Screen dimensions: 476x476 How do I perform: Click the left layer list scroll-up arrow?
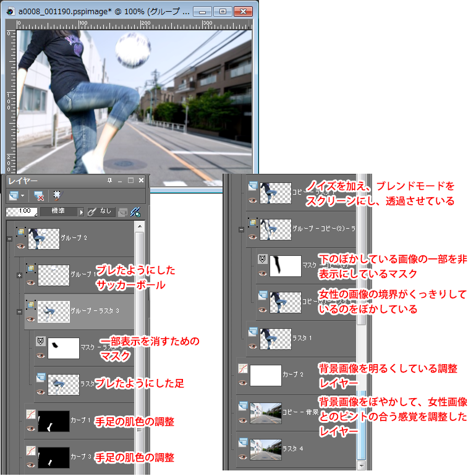click(139, 226)
